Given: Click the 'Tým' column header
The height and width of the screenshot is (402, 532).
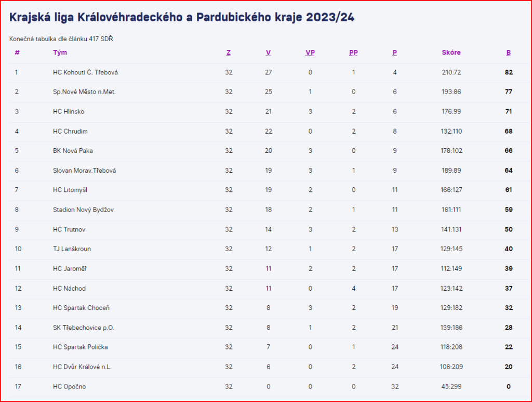Looking at the screenshot, I should [60, 53].
